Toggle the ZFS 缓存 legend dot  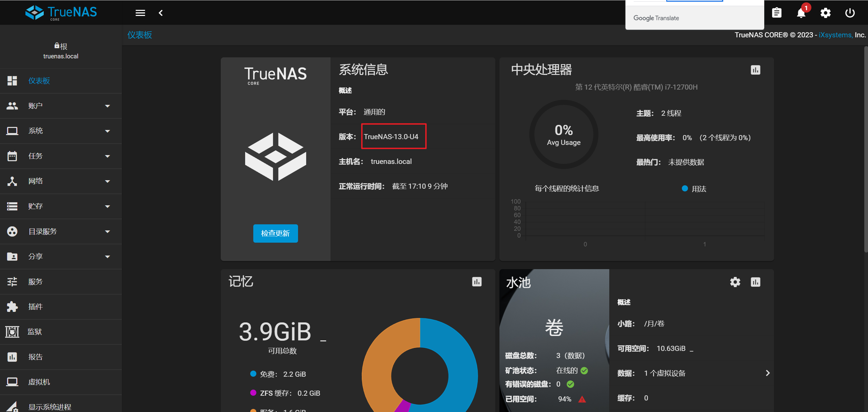pos(253,393)
